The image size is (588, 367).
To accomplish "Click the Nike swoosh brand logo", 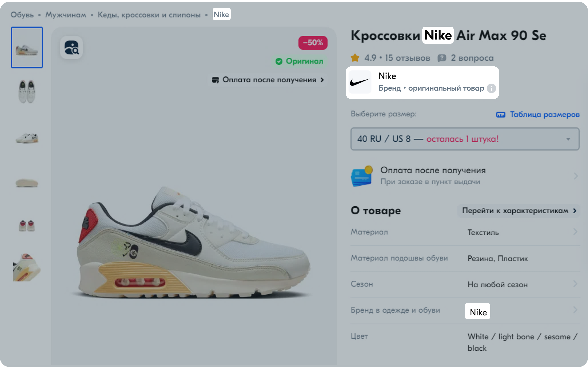I will (x=360, y=82).
